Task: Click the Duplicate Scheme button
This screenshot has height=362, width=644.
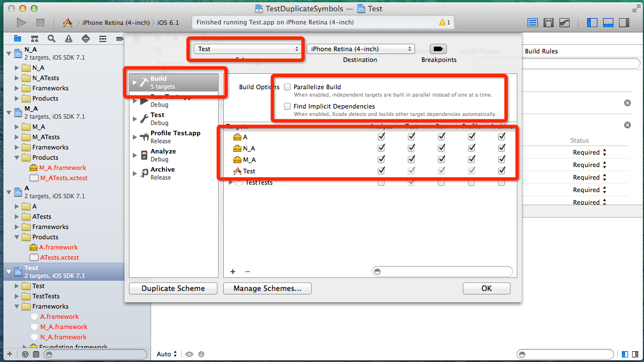Action: [x=173, y=289]
